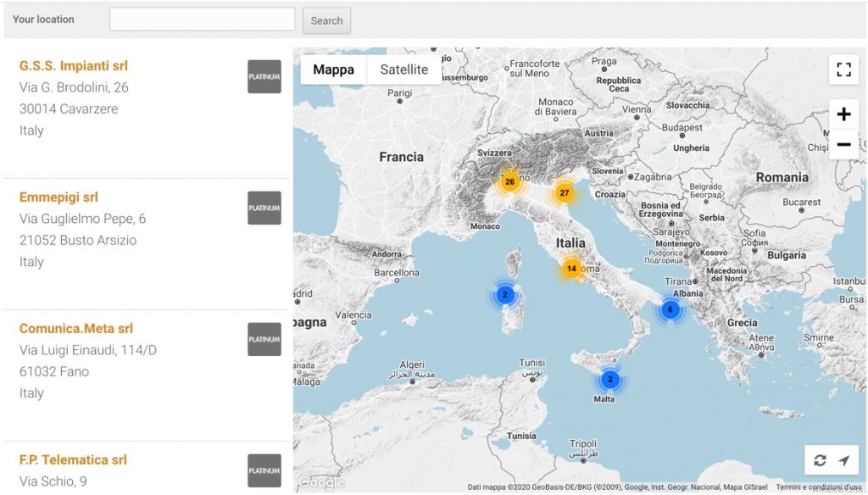This screenshot has height=495, width=868.
Task: Open Termini e condizioni d'uso link
Action: [818, 487]
